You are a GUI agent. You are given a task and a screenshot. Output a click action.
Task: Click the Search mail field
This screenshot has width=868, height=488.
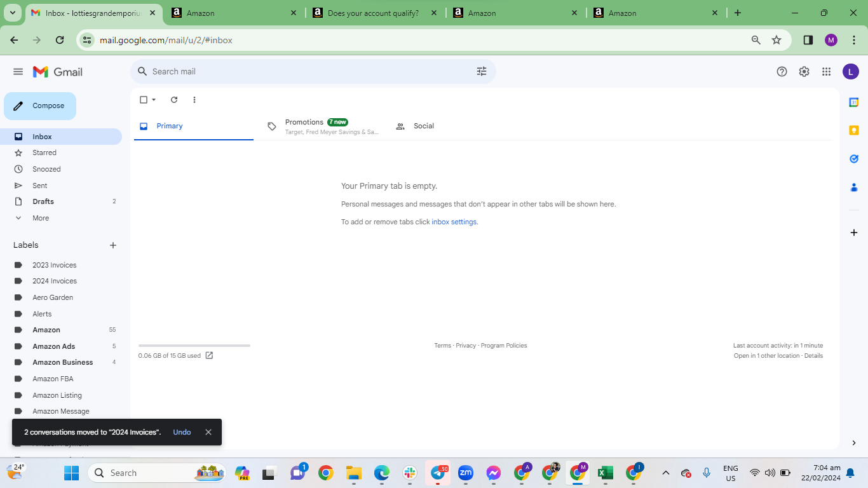(313, 72)
